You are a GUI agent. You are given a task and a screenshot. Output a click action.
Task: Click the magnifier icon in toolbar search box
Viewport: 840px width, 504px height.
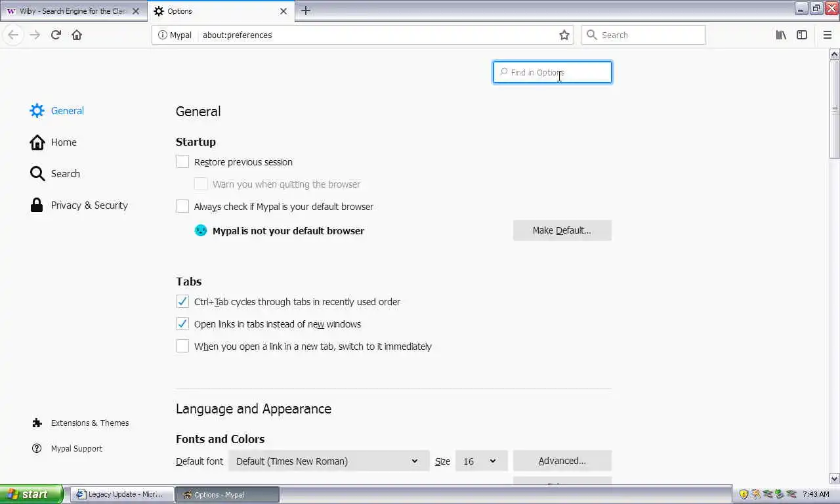coord(591,35)
